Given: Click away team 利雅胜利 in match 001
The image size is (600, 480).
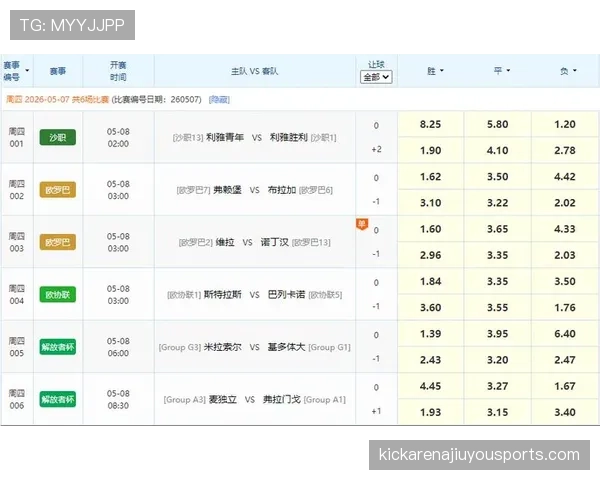Looking at the screenshot, I should [289, 137].
